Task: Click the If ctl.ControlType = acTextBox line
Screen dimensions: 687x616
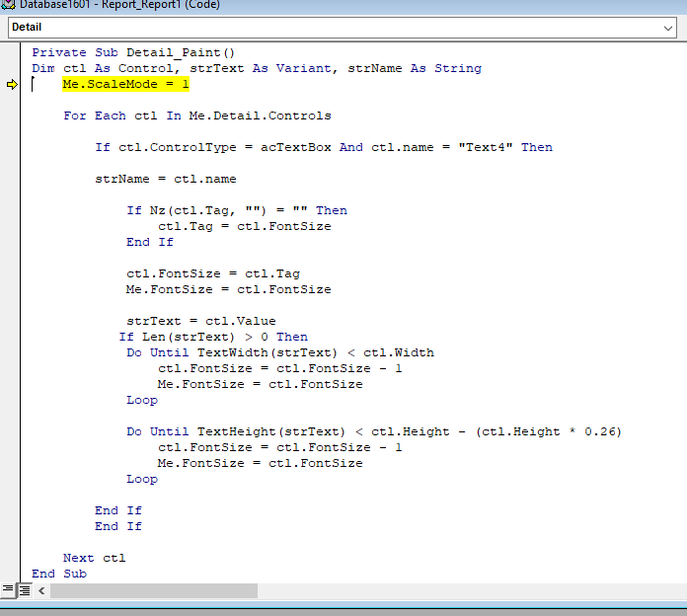Action: [324, 147]
